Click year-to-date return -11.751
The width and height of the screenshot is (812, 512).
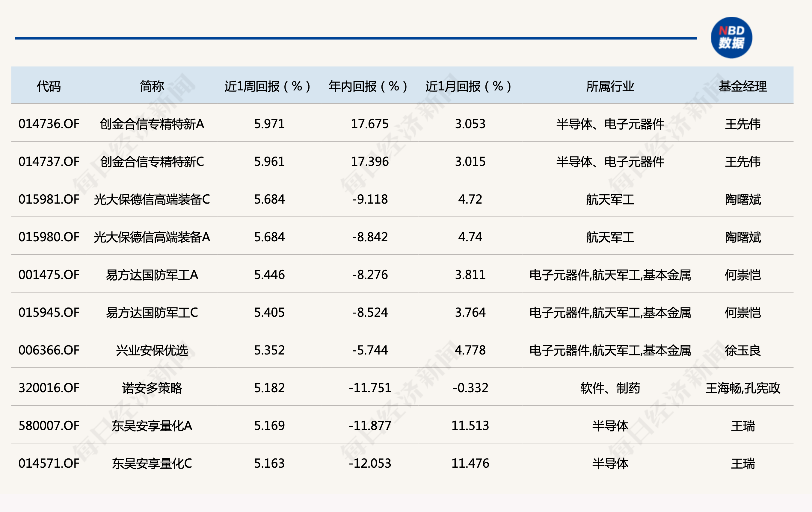tap(370, 388)
